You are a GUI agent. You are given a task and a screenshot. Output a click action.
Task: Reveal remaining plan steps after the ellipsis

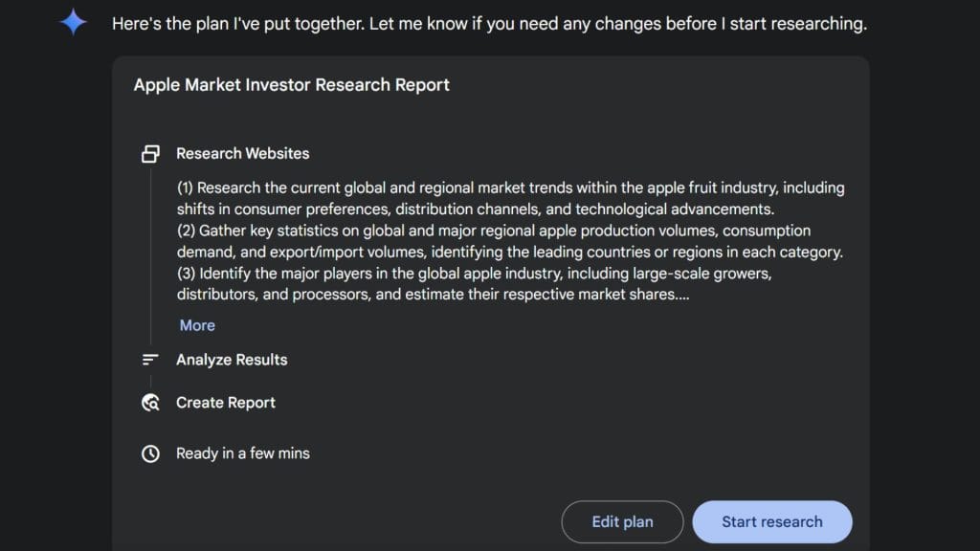point(196,325)
